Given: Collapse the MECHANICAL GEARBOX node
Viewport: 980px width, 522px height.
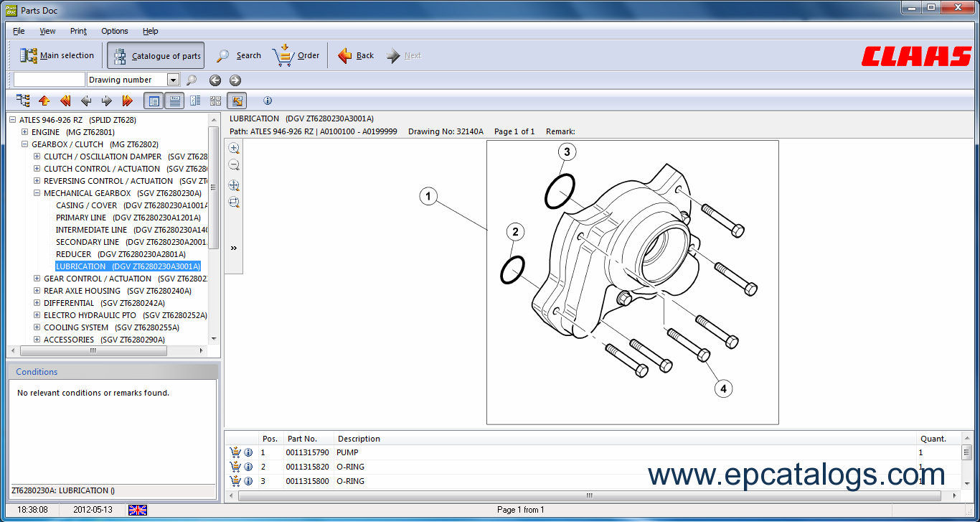Looking at the screenshot, I should click(x=37, y=193).
